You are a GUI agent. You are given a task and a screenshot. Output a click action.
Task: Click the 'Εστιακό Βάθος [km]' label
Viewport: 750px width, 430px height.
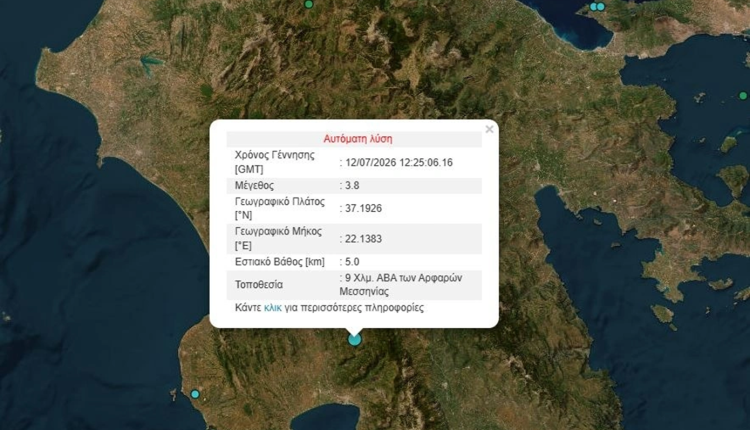click(280, 262)
